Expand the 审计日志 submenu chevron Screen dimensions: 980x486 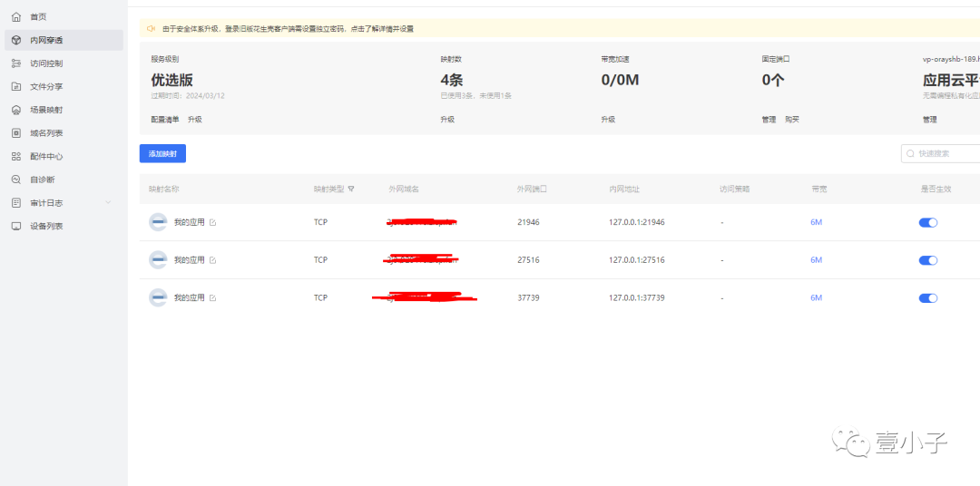tap(108, 202)
